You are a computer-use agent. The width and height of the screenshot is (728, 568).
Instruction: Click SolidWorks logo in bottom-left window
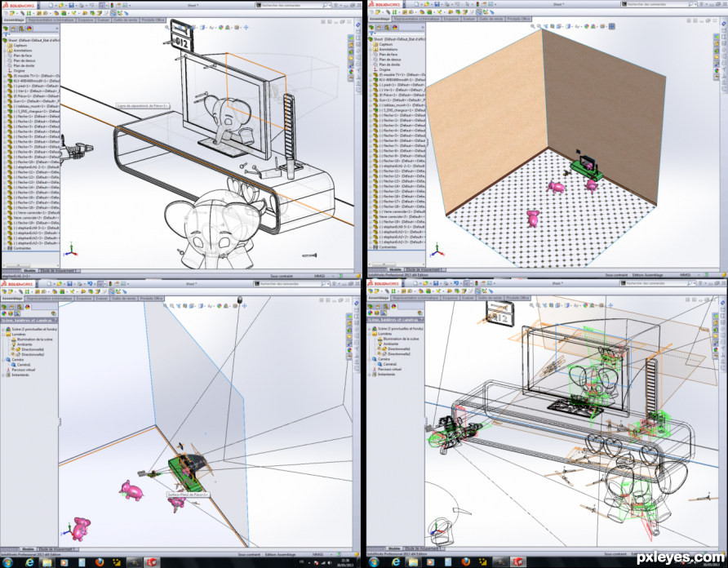17,283
